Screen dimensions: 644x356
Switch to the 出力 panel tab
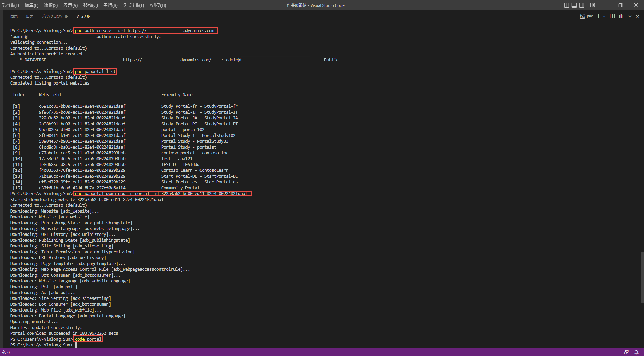pyautogui.click(x=30, y=16)
